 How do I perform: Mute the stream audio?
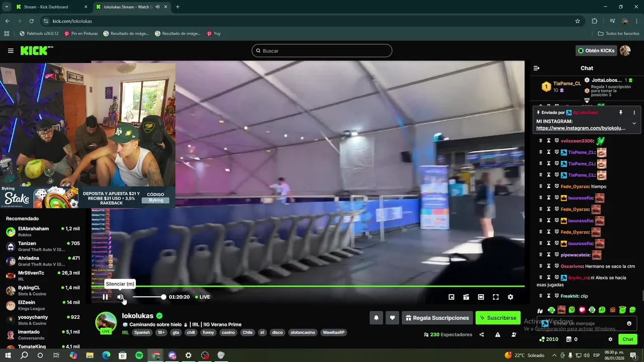[x=121, y=297]
